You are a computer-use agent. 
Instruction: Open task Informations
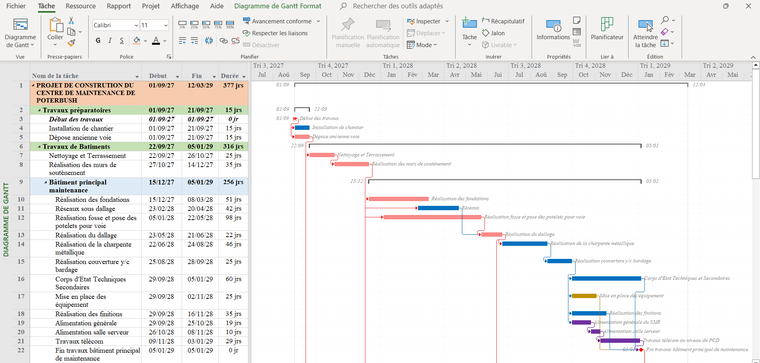(x=553, y=30)
